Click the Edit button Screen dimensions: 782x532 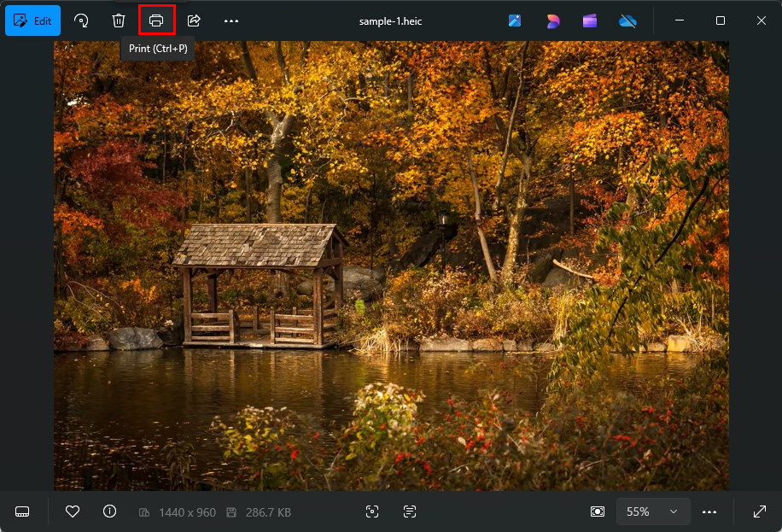pos(32,20)
